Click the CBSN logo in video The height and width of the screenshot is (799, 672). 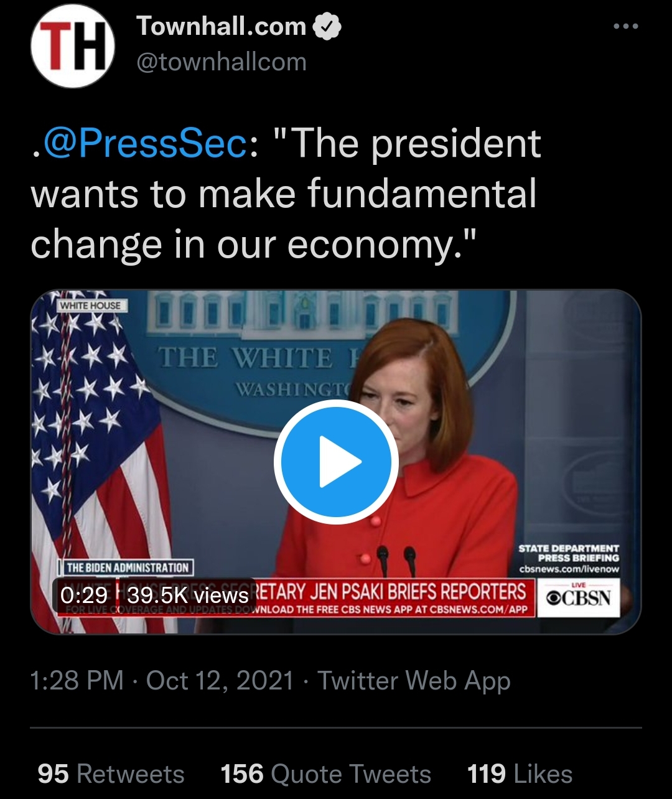578,597
